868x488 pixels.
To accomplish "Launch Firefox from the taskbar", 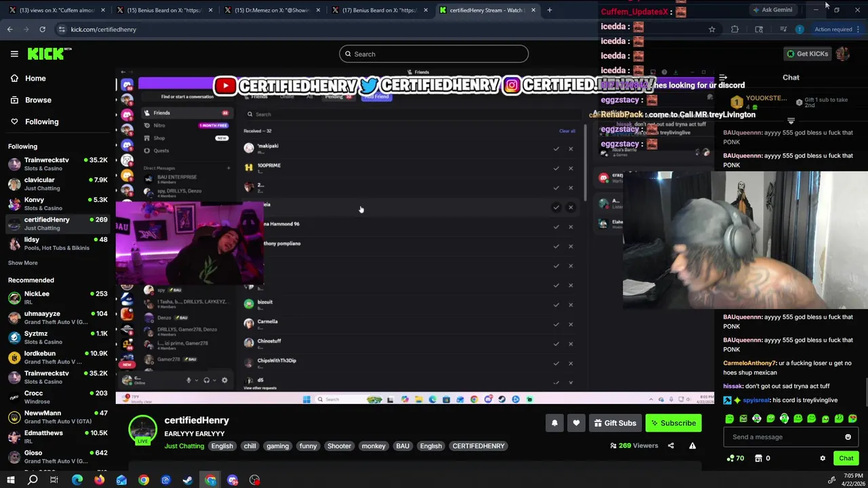I will 99,480.
